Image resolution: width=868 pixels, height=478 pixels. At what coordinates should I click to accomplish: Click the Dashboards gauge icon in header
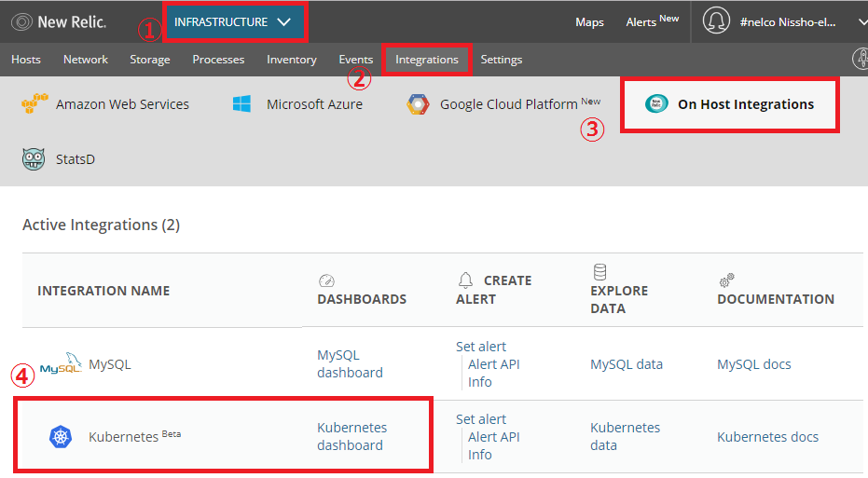[x=326, y=280]
